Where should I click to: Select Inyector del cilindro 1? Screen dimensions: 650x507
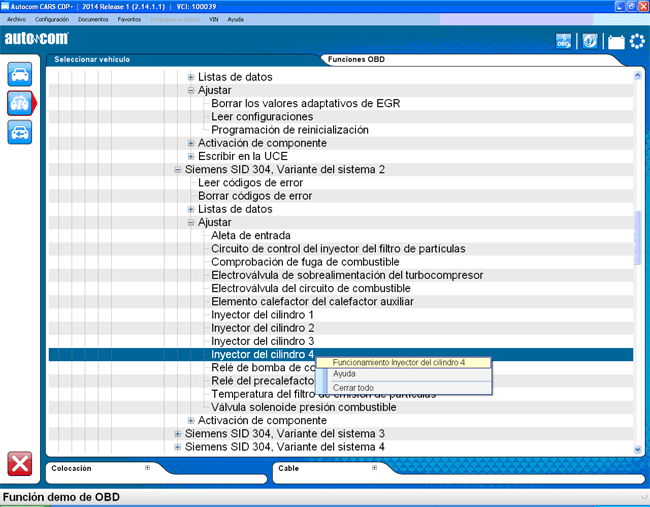[x=262, y=315]
